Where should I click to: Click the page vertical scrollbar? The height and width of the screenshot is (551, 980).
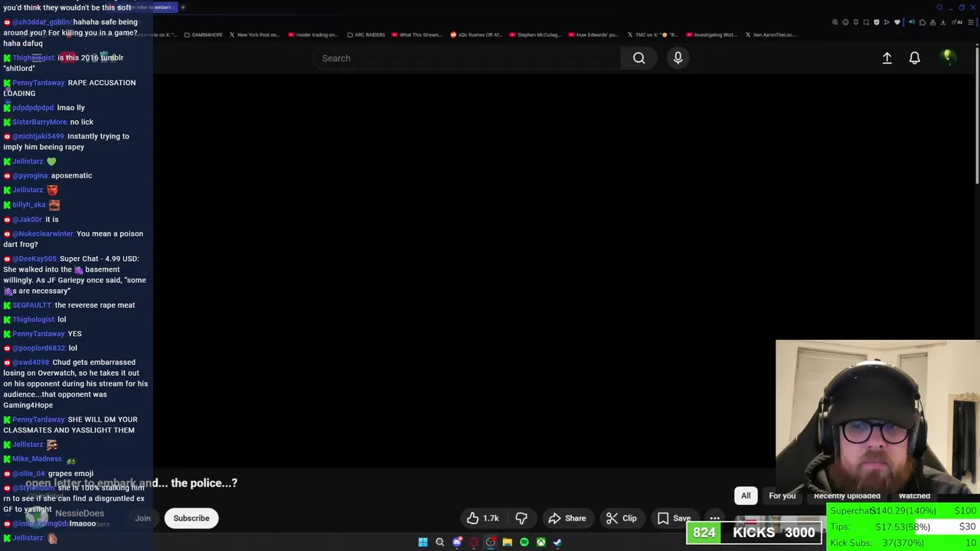(x=977, y=115)
